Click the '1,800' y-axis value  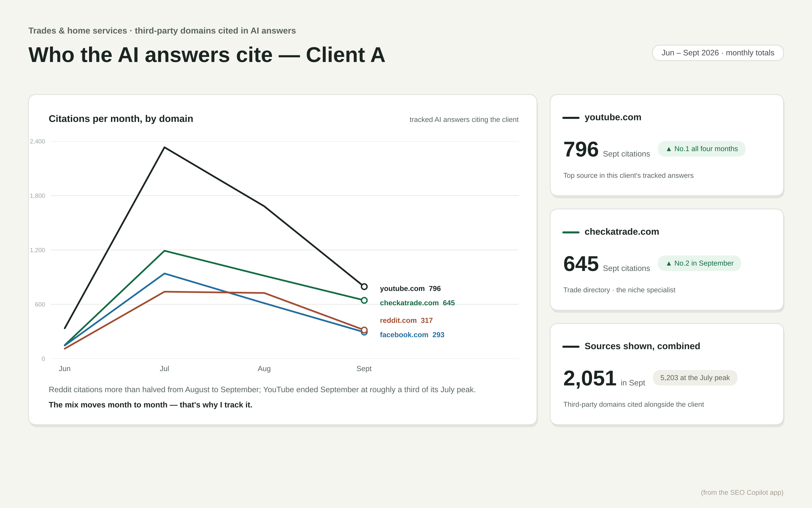[37, 196]
